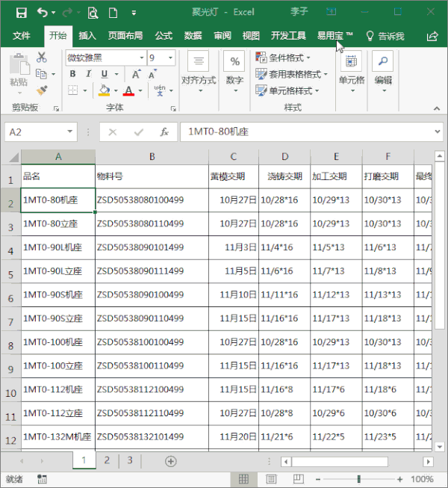Toggle Bold formatting
Screen dimensions: 448x488
72,74
